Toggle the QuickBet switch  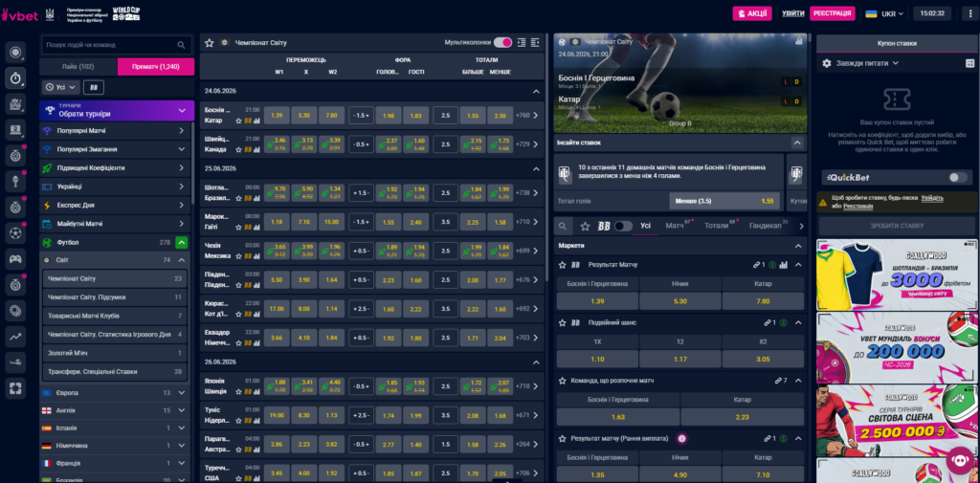tap(957, 178)
